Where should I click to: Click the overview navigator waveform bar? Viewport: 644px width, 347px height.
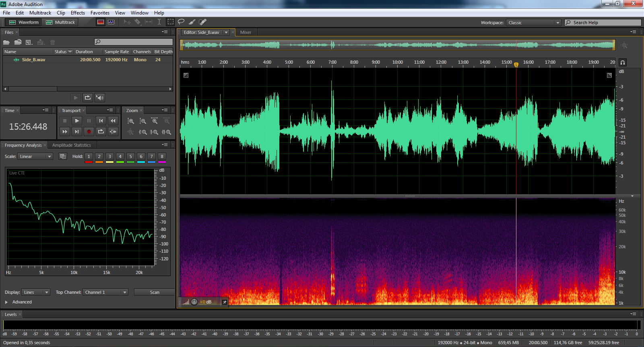(398, 45)
